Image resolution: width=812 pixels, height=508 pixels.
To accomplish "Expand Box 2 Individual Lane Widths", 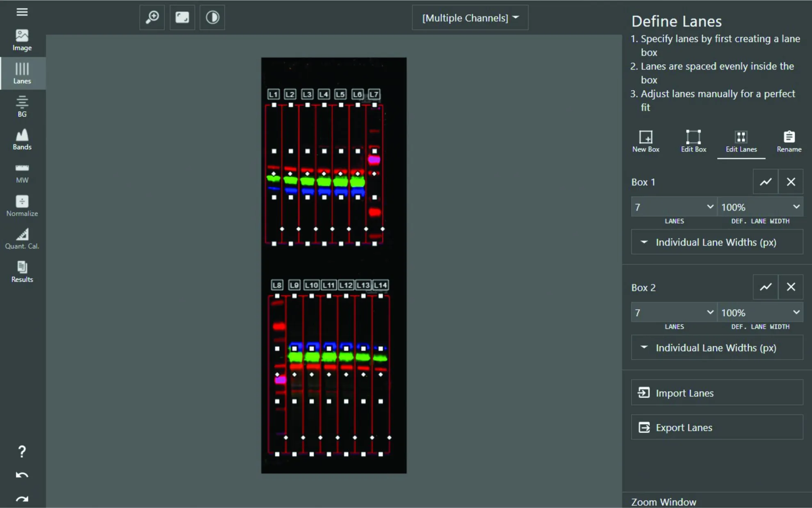I will (x=716, y=348).
